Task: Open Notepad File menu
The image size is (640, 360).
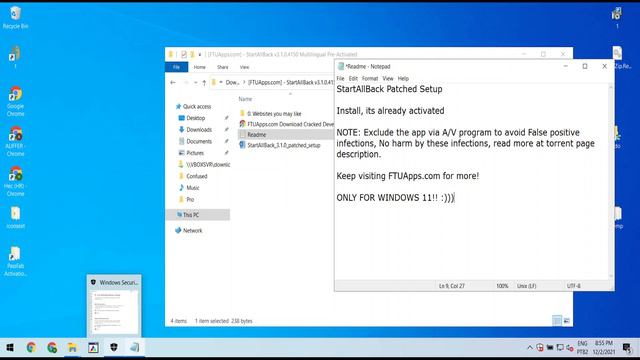Action: [340, 78]
